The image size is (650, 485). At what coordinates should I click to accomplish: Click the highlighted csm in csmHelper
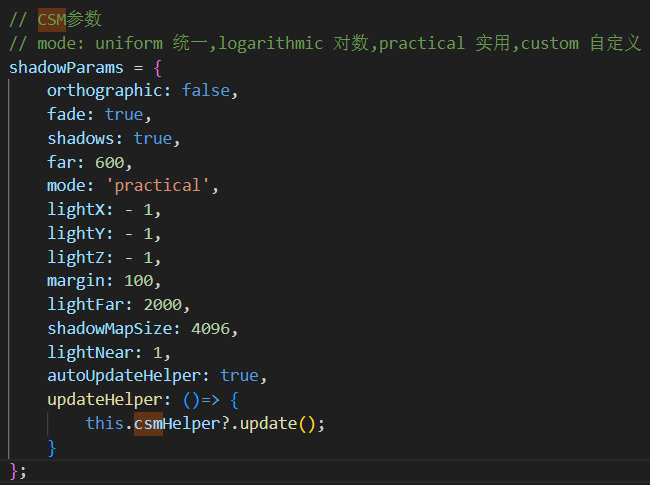[x=148, y=424]
